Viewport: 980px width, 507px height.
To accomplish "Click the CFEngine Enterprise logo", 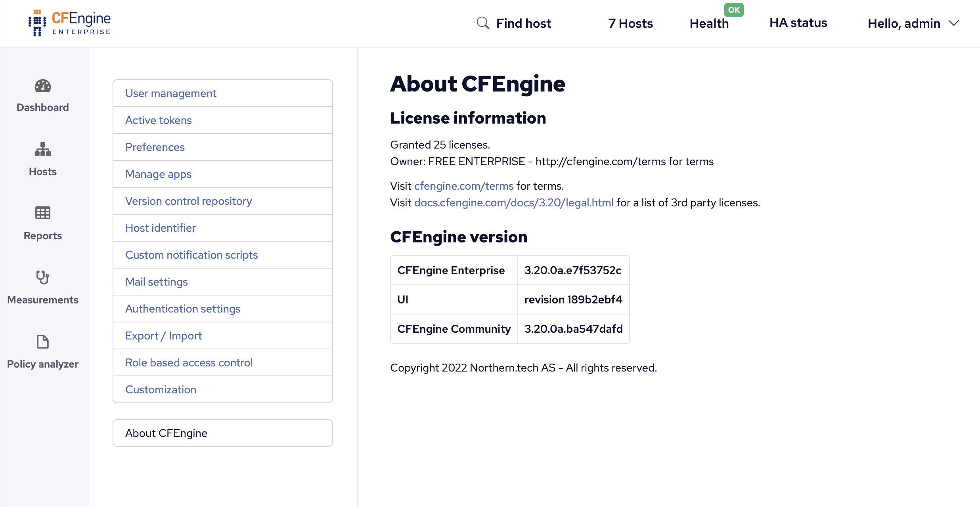I will click(x=69, y=22).
